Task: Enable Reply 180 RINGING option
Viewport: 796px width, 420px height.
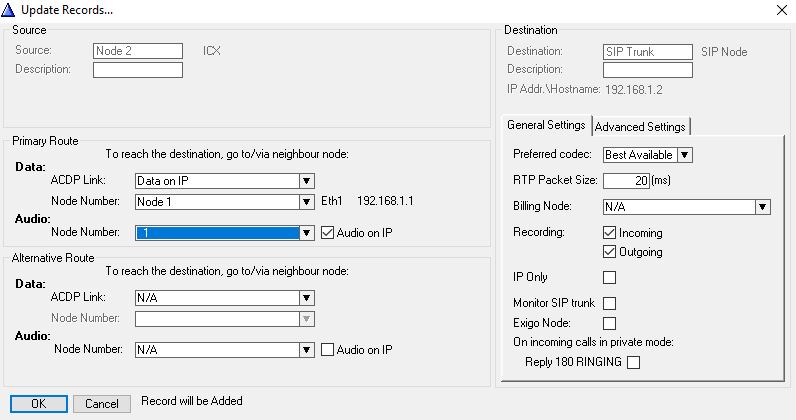Action: click(x=633, y=363)
